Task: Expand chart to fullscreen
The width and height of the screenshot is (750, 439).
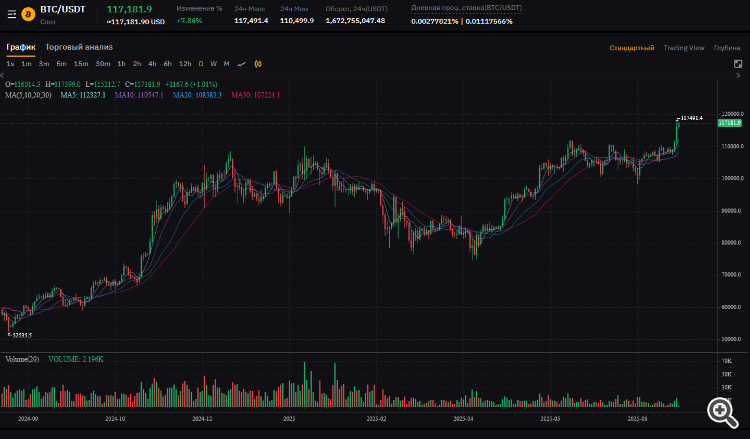Action: click(x=738, y=63)
